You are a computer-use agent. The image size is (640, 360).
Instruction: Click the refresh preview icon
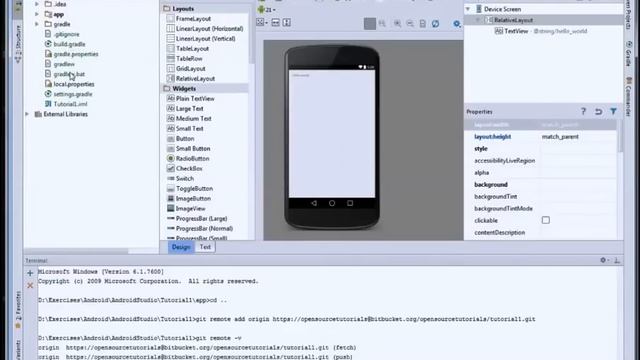(436, 24)
